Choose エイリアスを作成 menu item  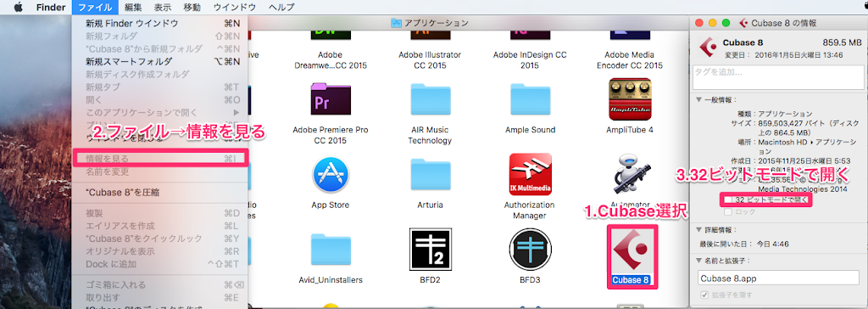pyautogui.click(x=160, y=226)
